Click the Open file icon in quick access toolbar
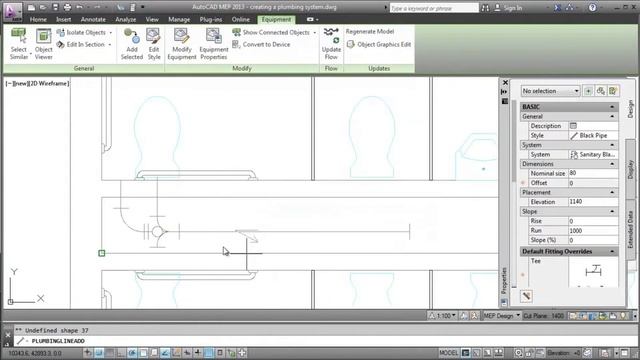The height and width of the screenshot is (360, 640). (43, 7)
